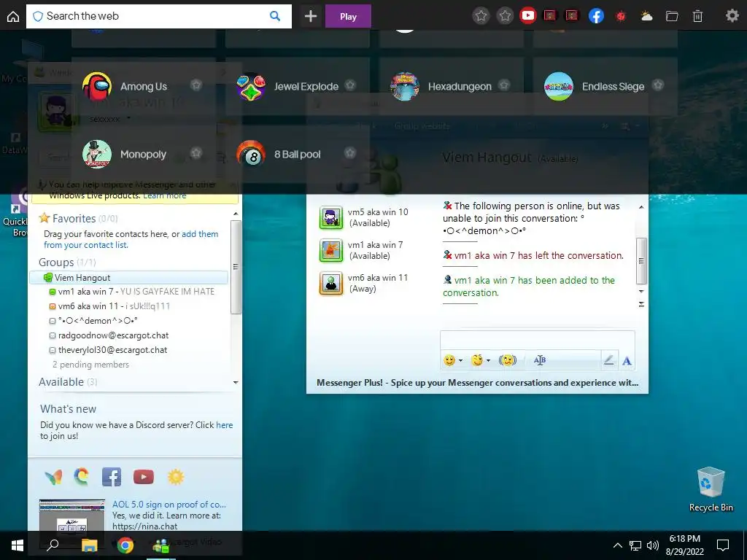Viewport: 747px width, 560px height.
Task: Click the contact list scrollbar thumb
Action: [236, 267]
